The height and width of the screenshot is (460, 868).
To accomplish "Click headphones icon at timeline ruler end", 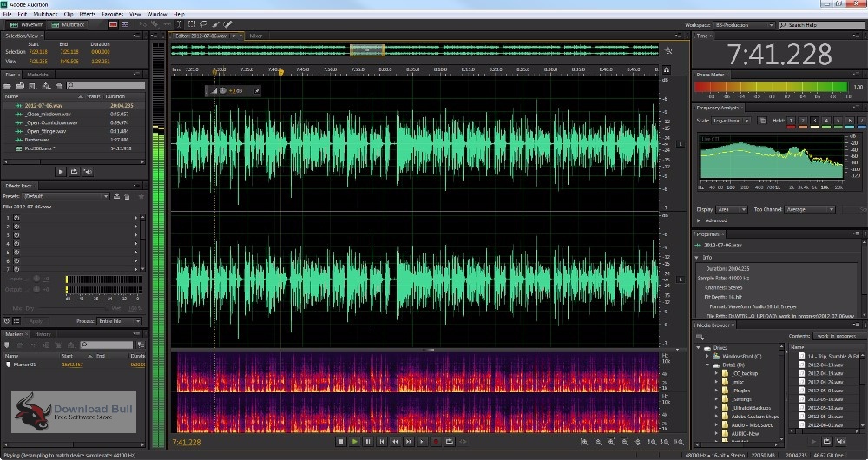I will (x=667, y=69).
